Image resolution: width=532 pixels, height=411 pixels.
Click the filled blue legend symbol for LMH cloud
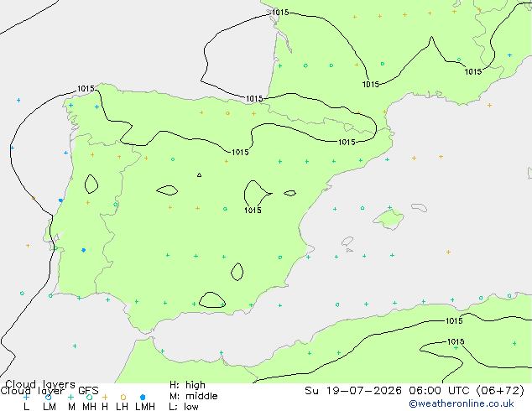(143, 397)
